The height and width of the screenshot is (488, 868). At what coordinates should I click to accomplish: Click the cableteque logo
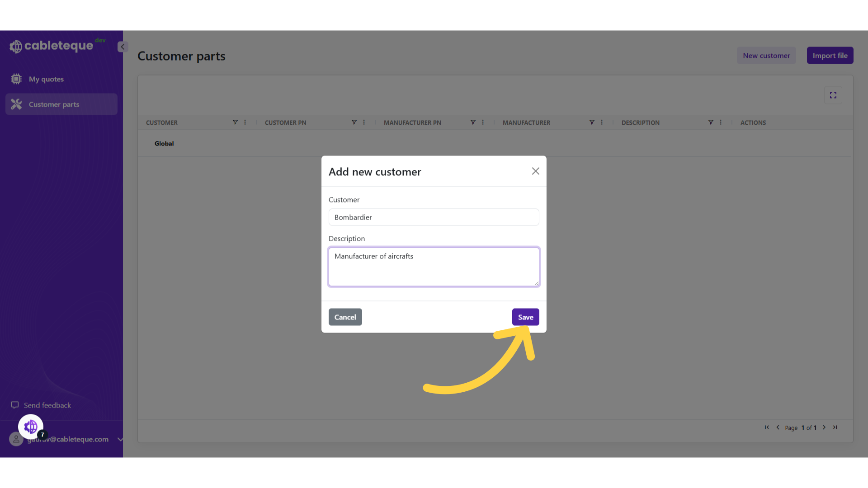[52, 46]
